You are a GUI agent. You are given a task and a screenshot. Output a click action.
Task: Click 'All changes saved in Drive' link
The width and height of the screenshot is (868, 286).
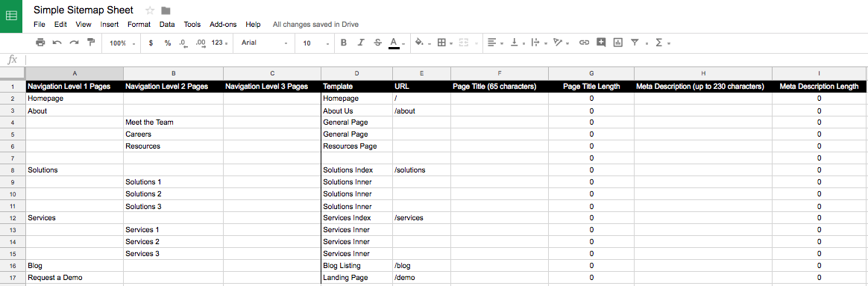coord(315,25)
